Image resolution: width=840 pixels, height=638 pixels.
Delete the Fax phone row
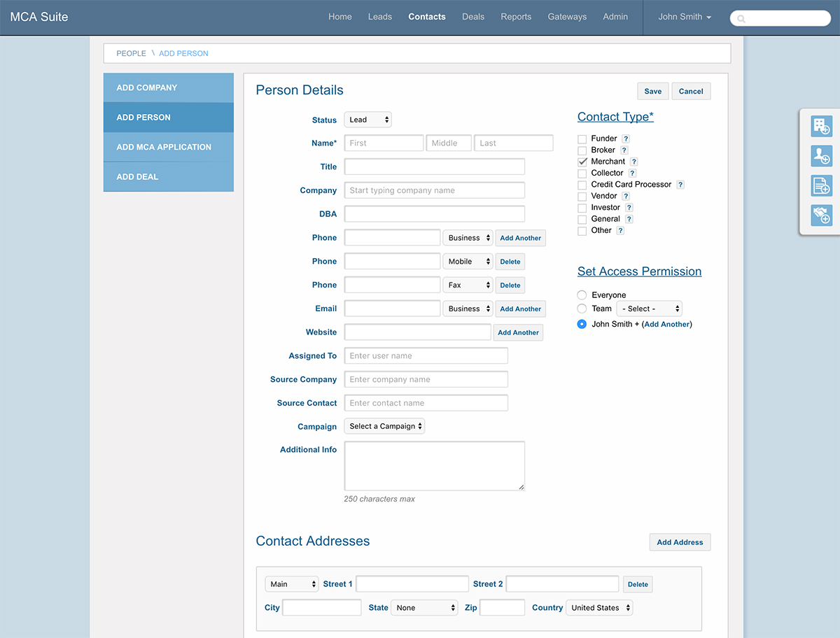(510, 285)
